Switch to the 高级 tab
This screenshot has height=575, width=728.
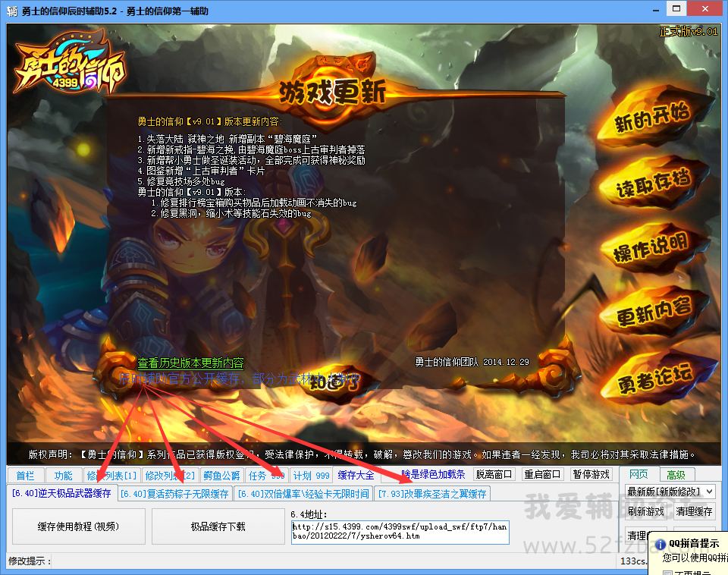tap(676, 475)
